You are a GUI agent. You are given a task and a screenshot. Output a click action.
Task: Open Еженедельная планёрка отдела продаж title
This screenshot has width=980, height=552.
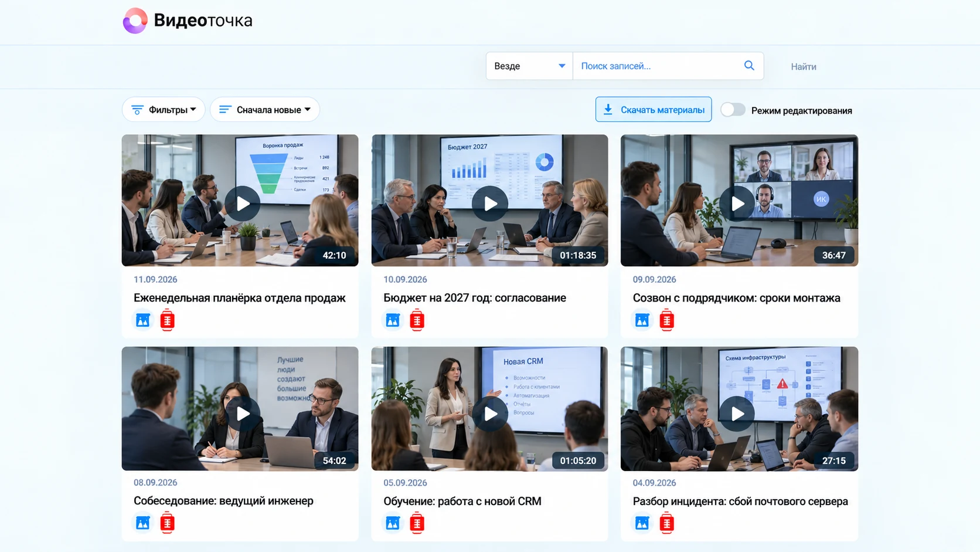(240, 298)
